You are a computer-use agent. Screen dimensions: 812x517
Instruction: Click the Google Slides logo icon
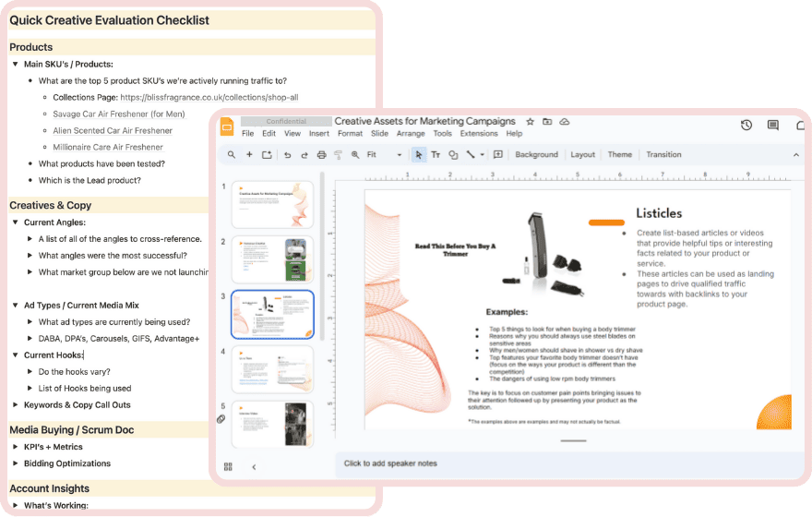[x=227, y=126]
